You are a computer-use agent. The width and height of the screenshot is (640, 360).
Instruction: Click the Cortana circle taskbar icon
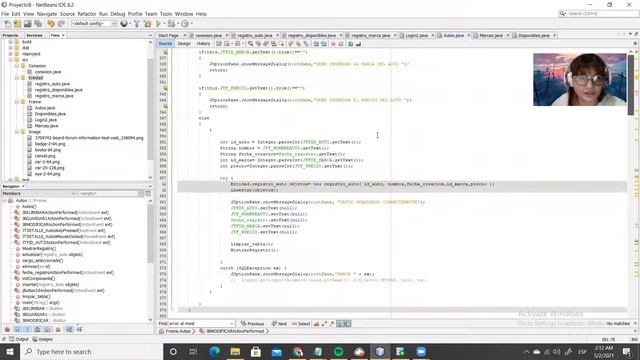173,351
